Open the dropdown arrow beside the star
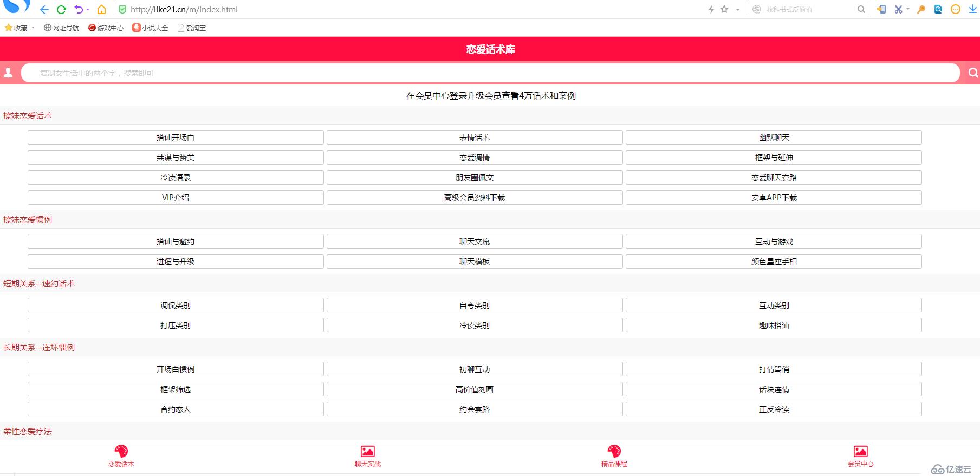Screen dimensions: 980x476 click(x=737, y=10)
